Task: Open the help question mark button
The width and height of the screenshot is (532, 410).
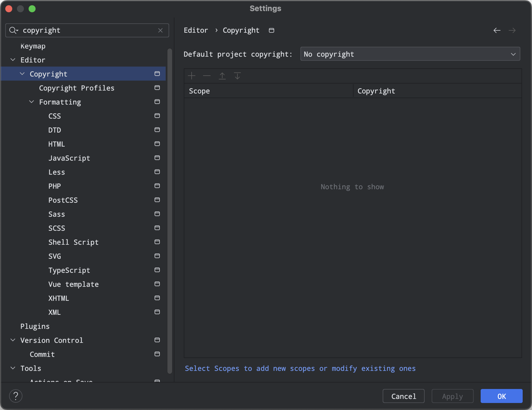Action: click(x=16, y=396)
